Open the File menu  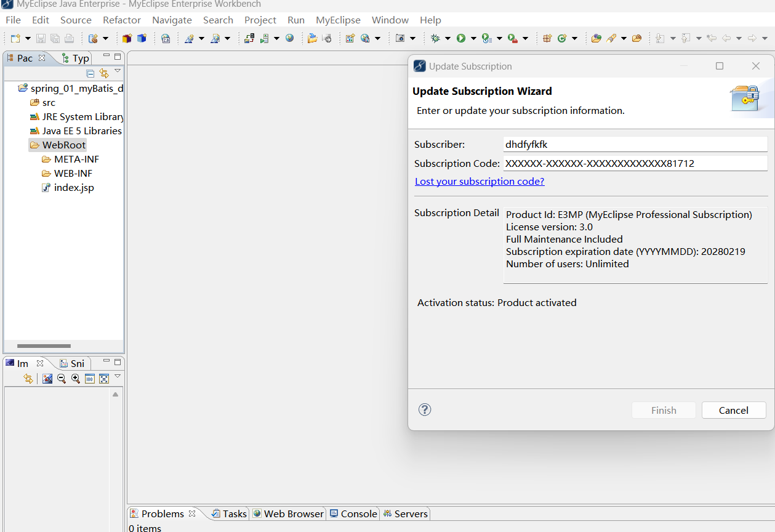[13, 20]
